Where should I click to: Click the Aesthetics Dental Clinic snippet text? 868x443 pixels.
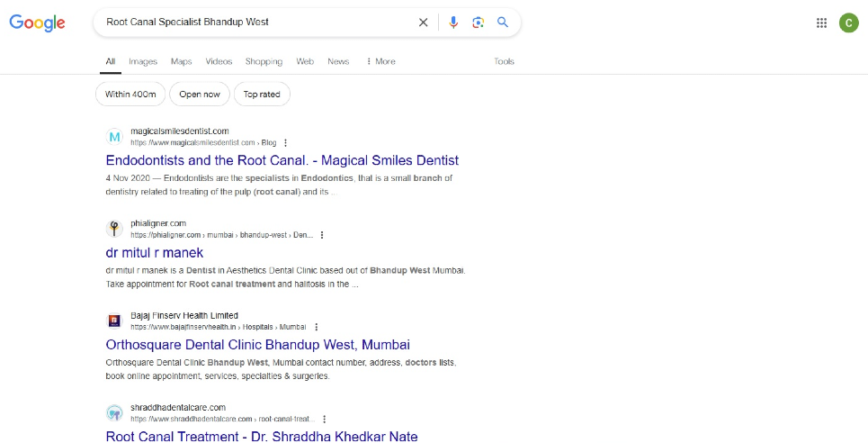[286, 277]
